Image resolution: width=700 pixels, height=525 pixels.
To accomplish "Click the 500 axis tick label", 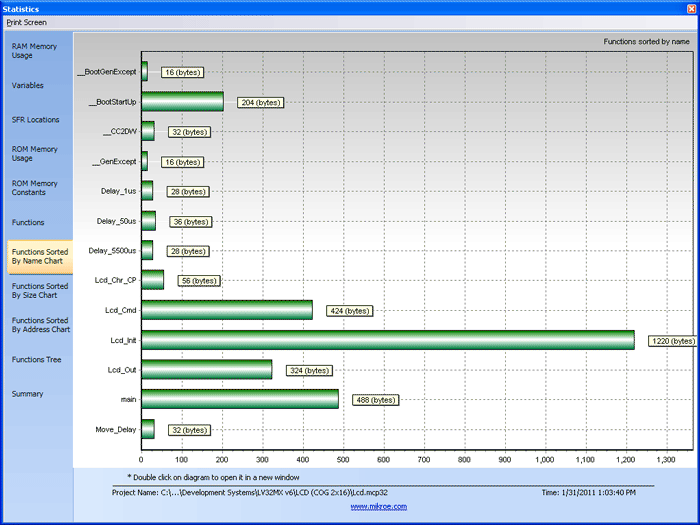I will point(343,460).
